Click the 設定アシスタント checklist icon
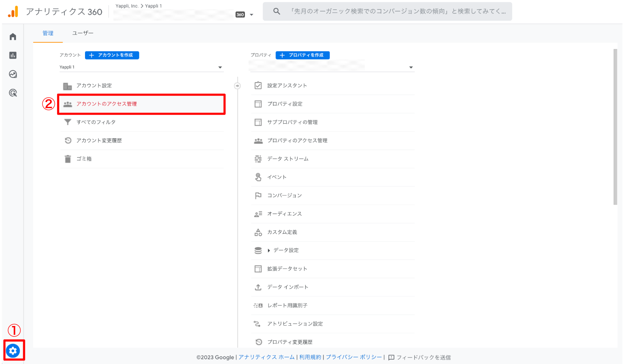 tap(258, 85)
